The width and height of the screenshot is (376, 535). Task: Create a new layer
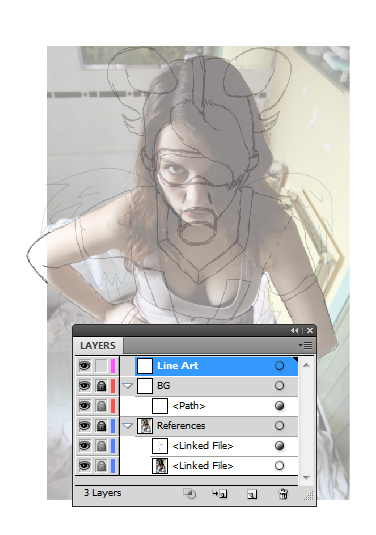[x=252, y=494]
